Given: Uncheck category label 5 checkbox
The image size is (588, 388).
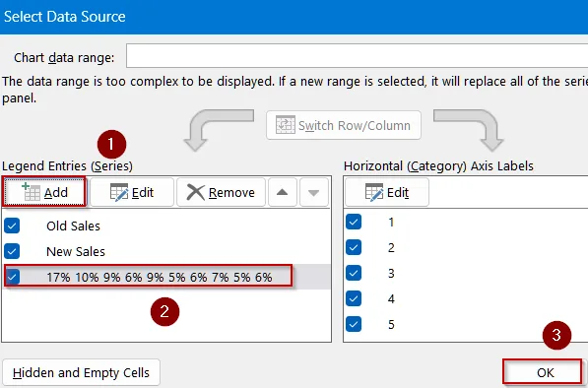Looking at the screenshot, I should click(354, 324).
